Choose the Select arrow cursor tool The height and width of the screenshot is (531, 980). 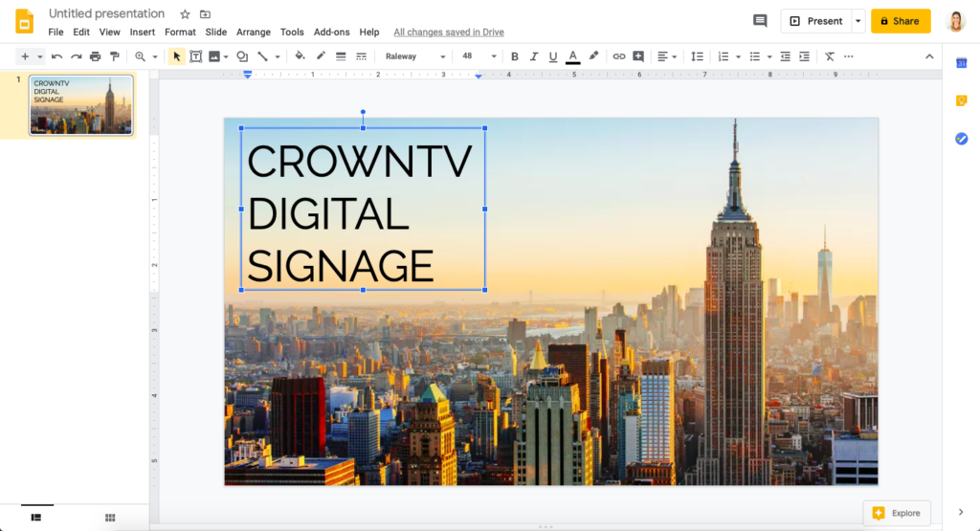[176, 56]
